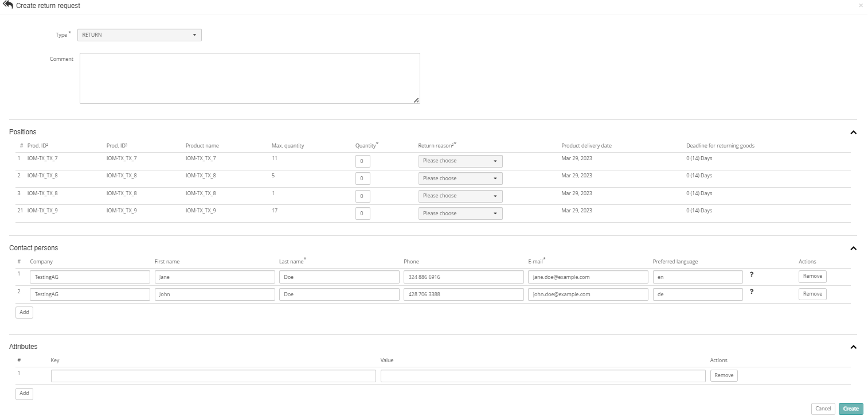The height and width of the screenshot is (419, 868).
Task: Click the e-mail field john.doe@example.com
Action: (x=588, y=294)
